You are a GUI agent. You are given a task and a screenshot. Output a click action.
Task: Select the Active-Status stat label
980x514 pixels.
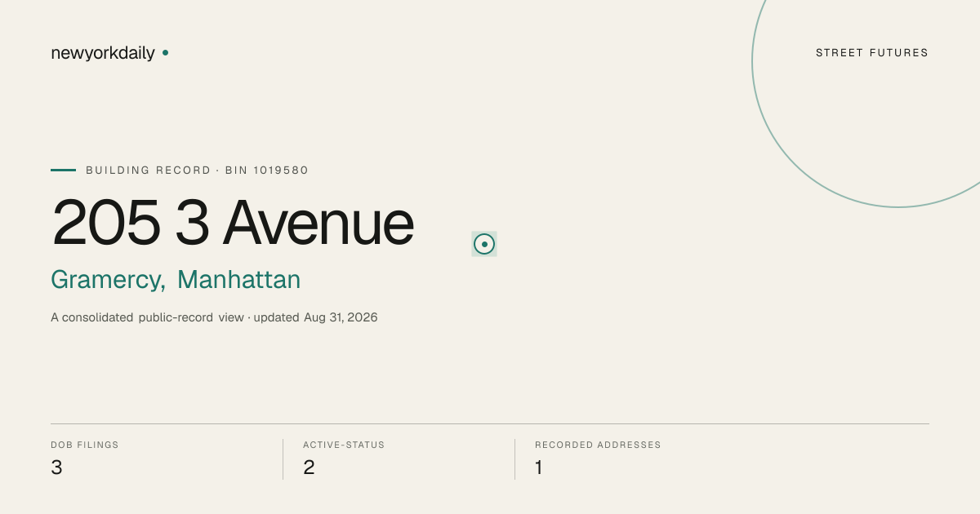coord(344,445)
